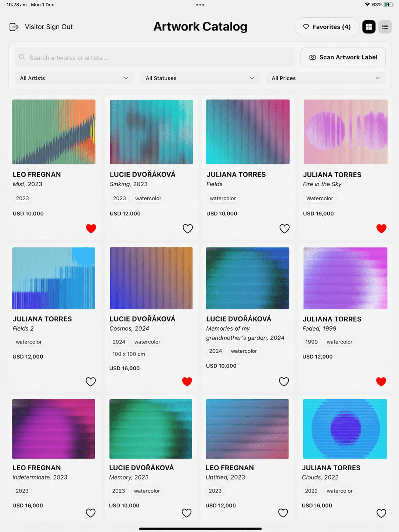399x532 pixels.
Task: Expand the All Artists dropdown
Action: [x=74, y=78]
